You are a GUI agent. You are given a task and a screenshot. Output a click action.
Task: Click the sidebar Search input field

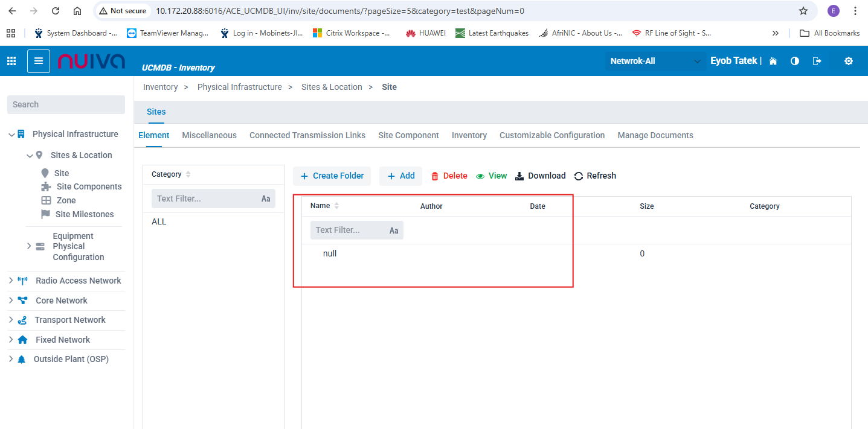click(66, 104)
